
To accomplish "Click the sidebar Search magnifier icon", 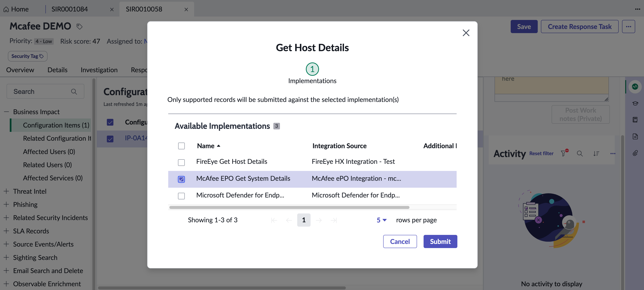I will click(x=74, y=92).
